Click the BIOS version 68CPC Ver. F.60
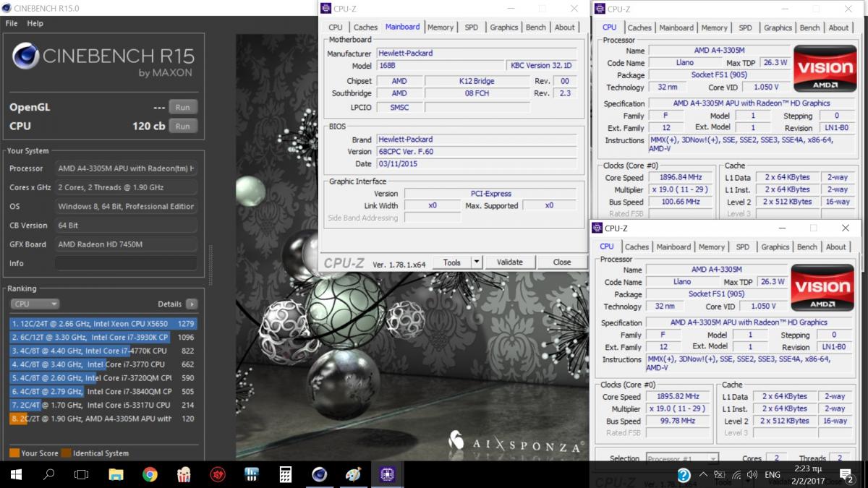Viewport: 868px width, 488px height. (x=476, y=152)
